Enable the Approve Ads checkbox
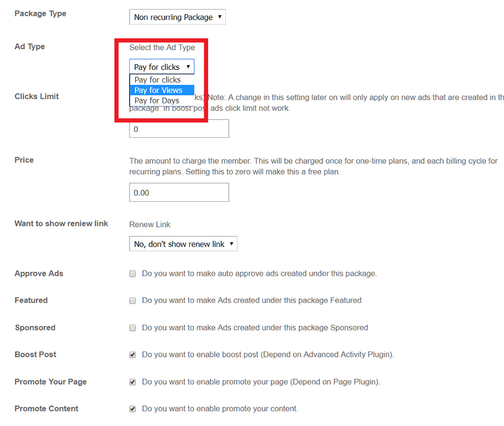The image size is (504, 426). click(133, 274)
